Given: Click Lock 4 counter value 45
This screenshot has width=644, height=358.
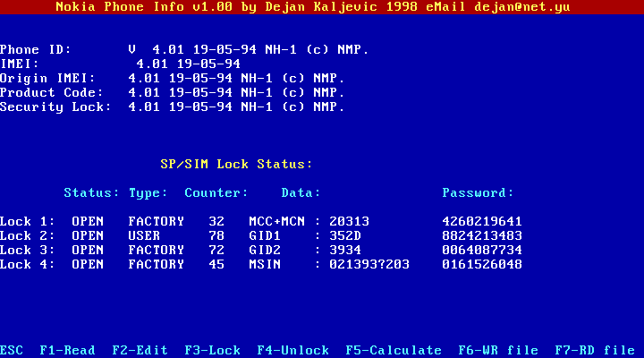Looking at the screenshot, I should click(x=216, y=264).
